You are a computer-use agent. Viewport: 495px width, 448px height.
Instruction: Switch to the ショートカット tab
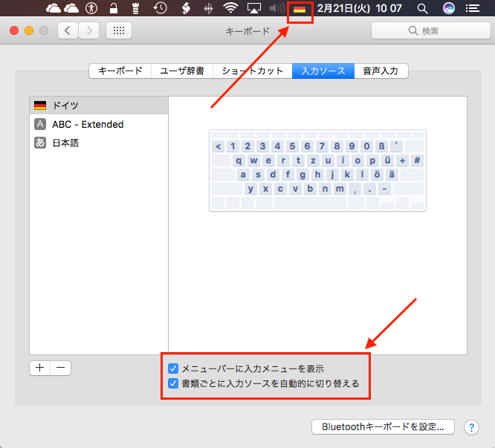[x=253, y=71]
